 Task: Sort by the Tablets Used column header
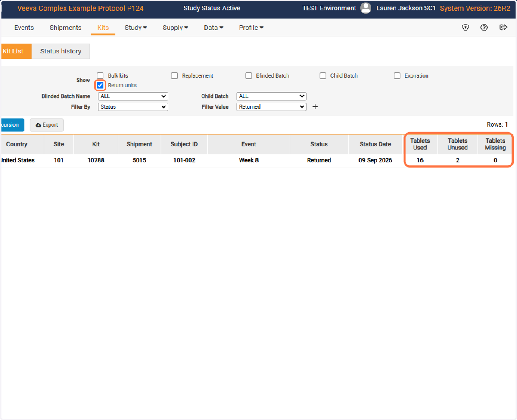tap(420, 144)
